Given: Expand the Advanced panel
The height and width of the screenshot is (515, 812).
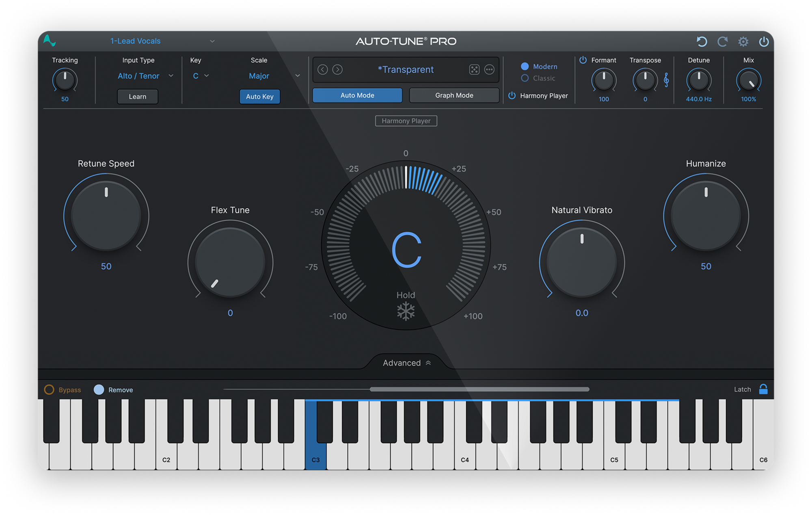Looking at the screenshot, I should (x=406, y=363).
